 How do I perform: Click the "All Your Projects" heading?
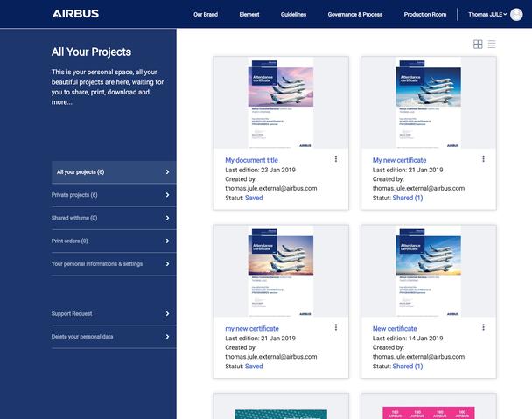[91, 52]
